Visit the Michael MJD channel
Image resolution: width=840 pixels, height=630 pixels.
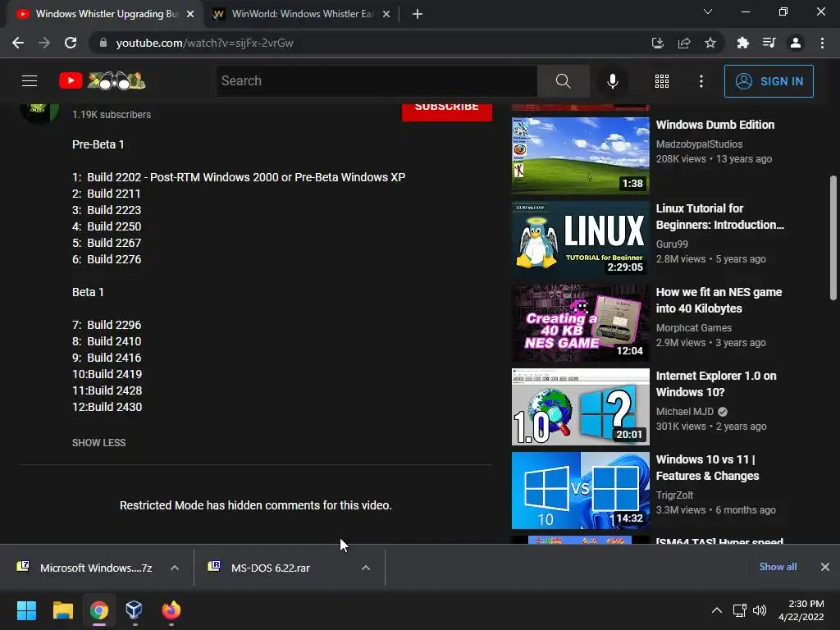tap(685, 412)
